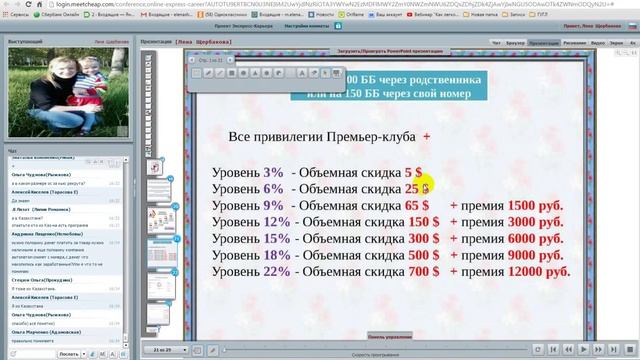Open the Новая папка bookmarks folder

pos(481,14)
